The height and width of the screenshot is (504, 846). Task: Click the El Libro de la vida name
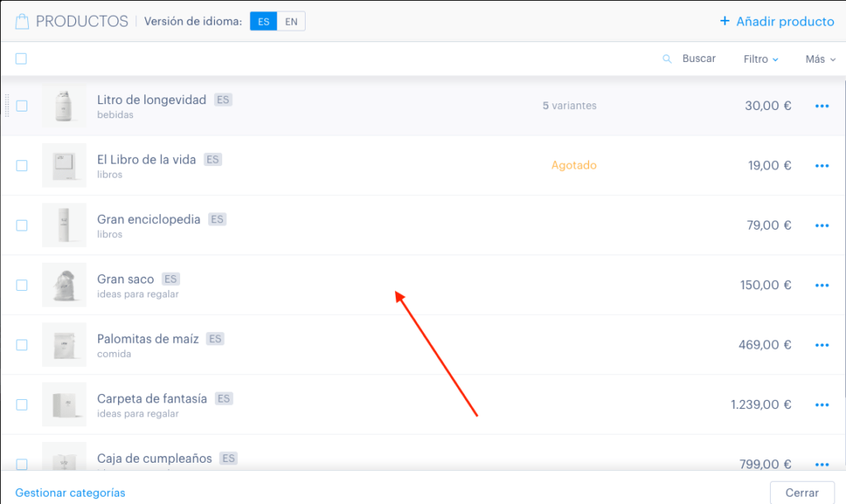(x=146, y=159)
